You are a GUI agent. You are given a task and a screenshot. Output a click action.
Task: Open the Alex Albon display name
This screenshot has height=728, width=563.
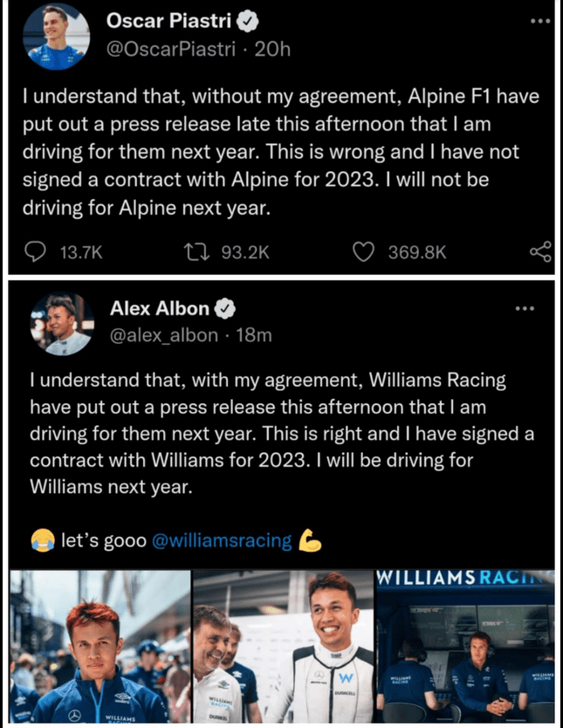click(x=160, y=309)
